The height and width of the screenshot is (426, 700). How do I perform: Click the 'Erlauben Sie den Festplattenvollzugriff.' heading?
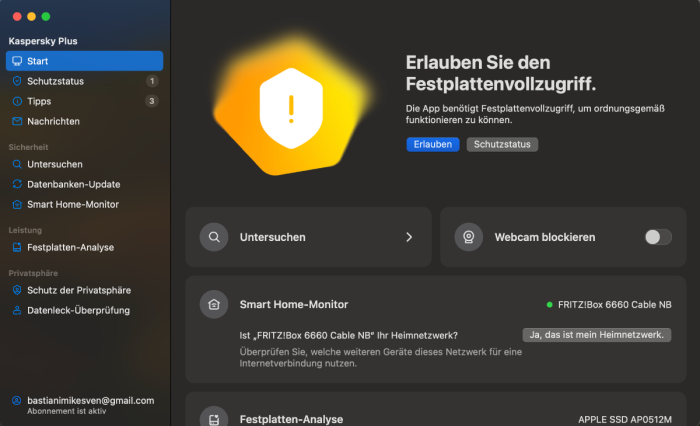click(x=500, y=73)
